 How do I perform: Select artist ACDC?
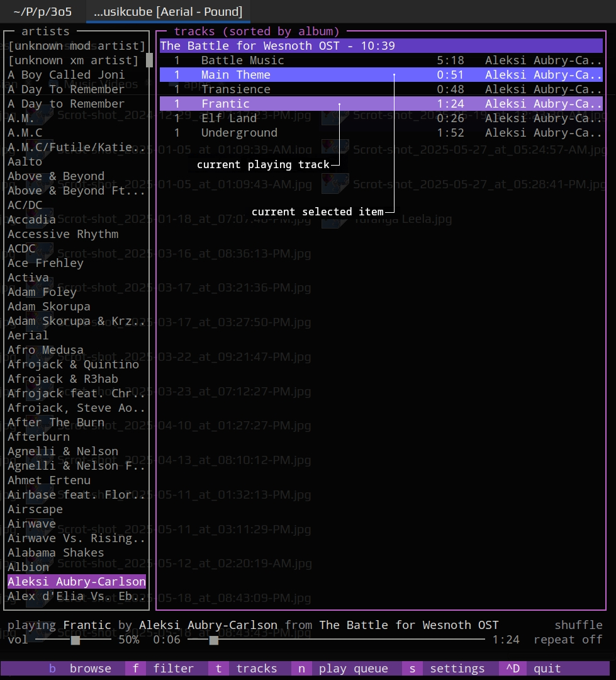pos(21,249)
